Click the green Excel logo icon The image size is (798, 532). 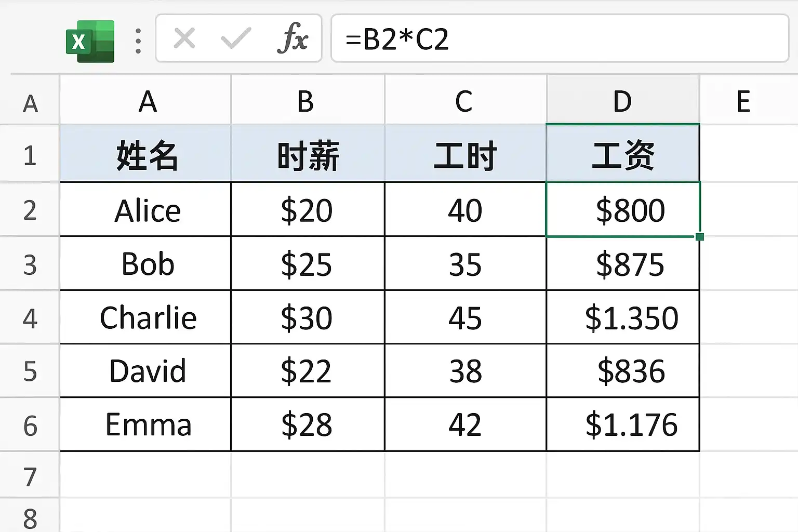(x=90, y=41)
